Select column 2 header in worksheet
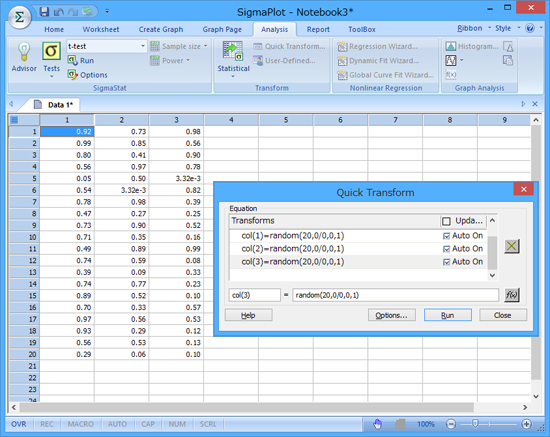This screenshot has height=437, width=550. (x=121, y=120)
